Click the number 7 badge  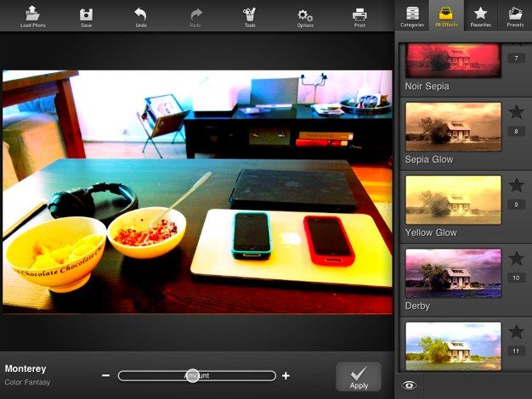click(516, 59)
